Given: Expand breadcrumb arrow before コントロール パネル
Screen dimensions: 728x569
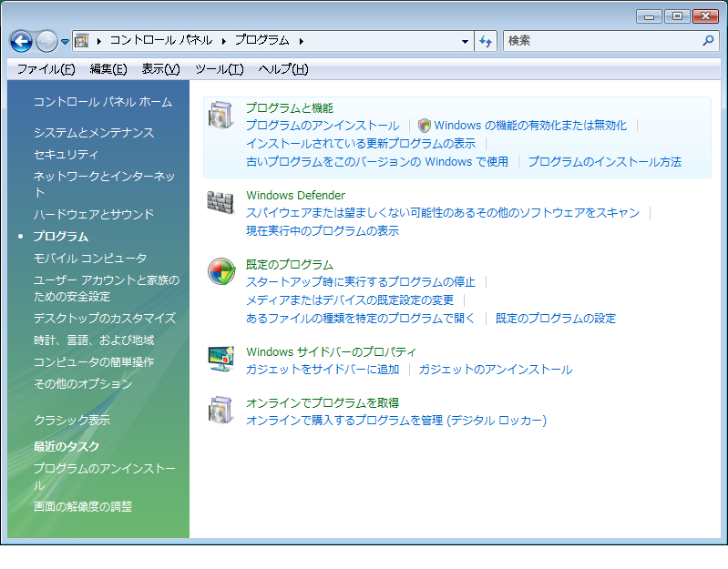Looking at the screenshot, I should pyautogui.click(x=99, y=41).
